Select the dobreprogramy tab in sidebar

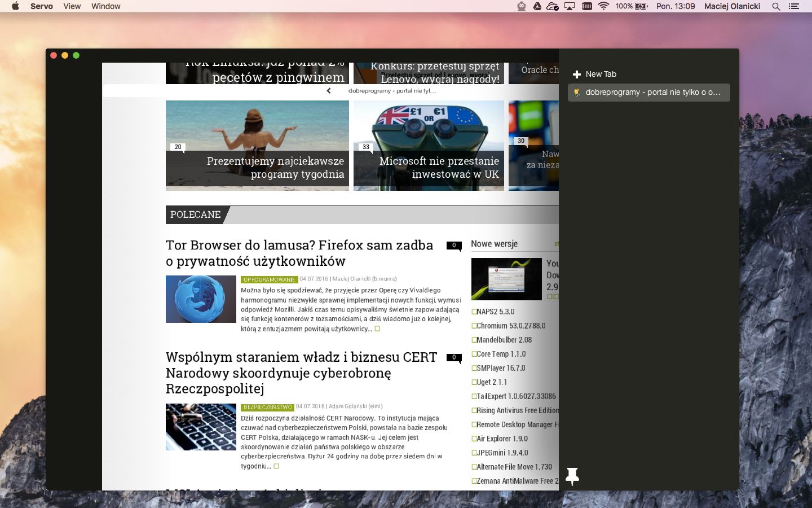click(x=649, y=93)
